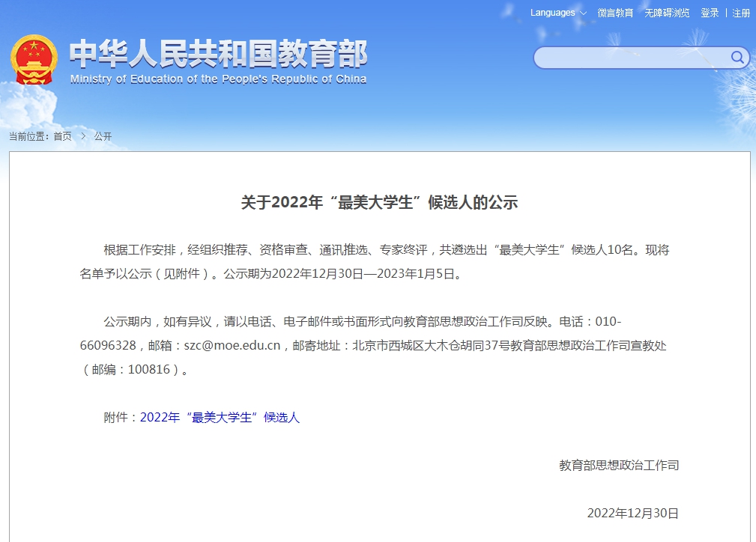Viewport: 756px width, 542px height.
Task: Click the English Ministry of Education subtitle
Action: (x=218, y=79)
